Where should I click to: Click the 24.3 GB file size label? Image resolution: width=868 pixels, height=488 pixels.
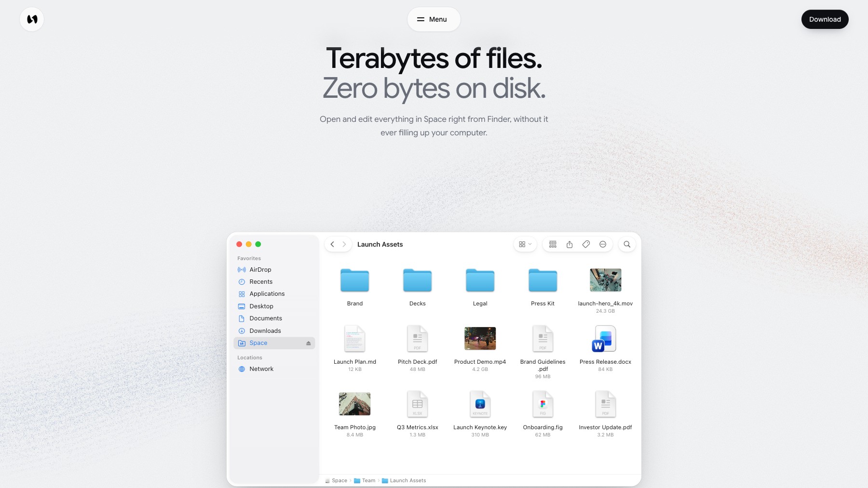point(605,311)
